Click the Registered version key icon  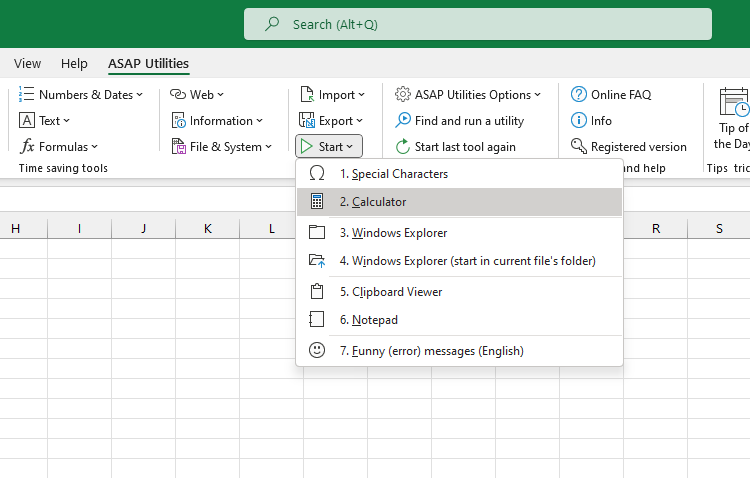click(x=579, y=146)
